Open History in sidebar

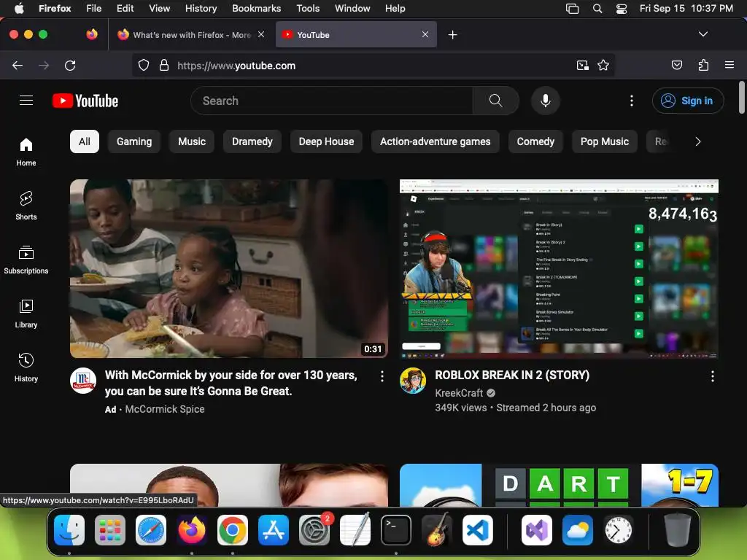coord(26,367)
